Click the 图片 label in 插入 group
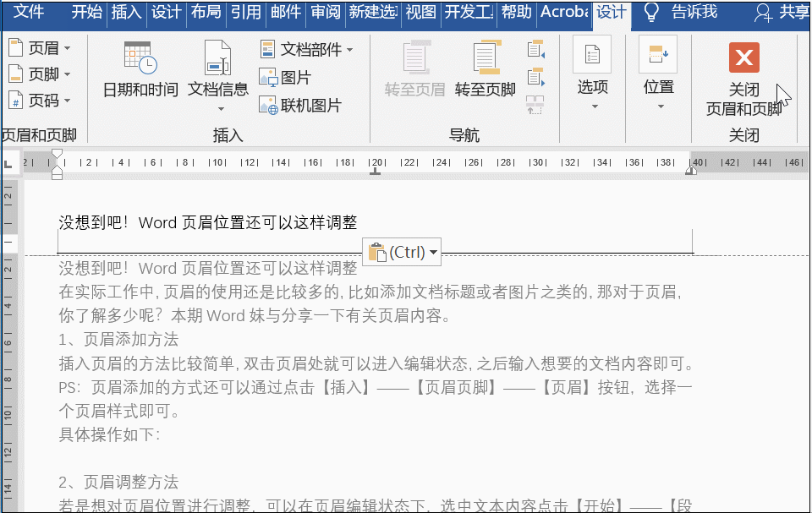Viewport: 812px width, 513px height. pos(296,78)
